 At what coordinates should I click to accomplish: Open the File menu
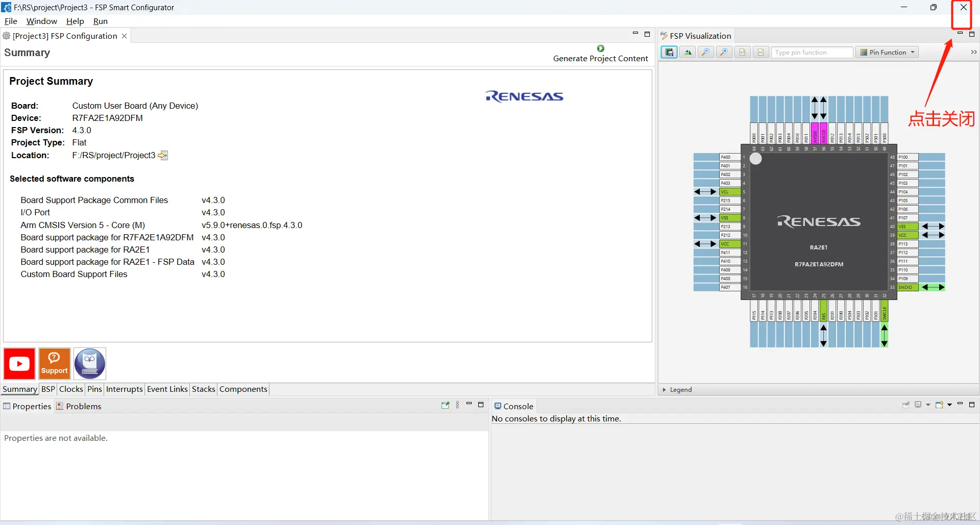coord(11,21)
